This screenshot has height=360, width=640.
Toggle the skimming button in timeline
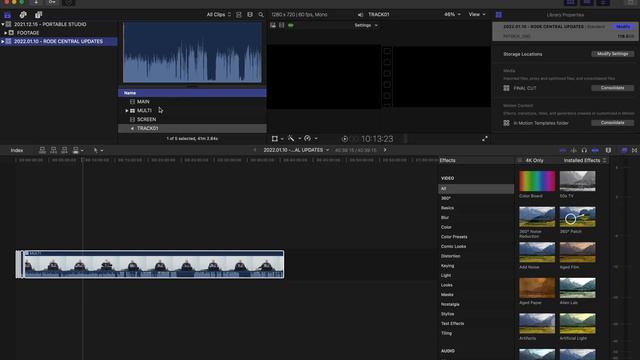point(563,150)
